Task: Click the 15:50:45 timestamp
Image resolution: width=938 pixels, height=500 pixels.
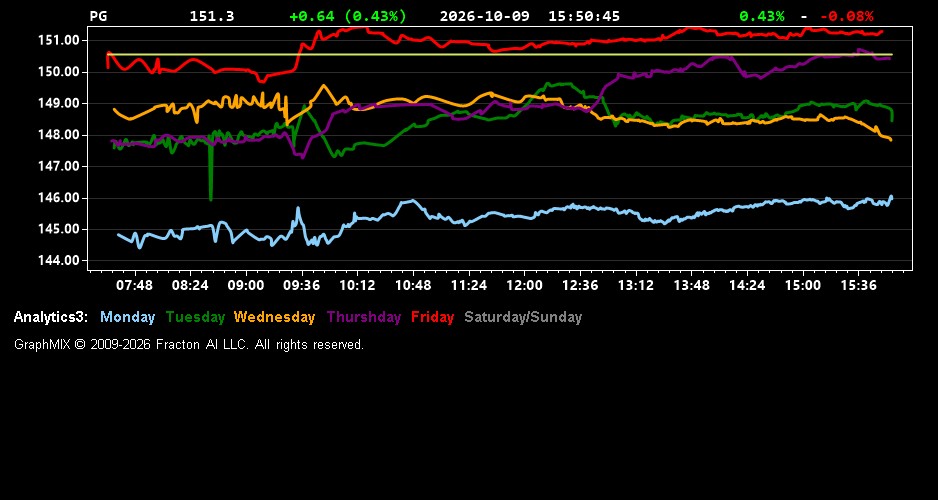Action: (x=584, y=17)
